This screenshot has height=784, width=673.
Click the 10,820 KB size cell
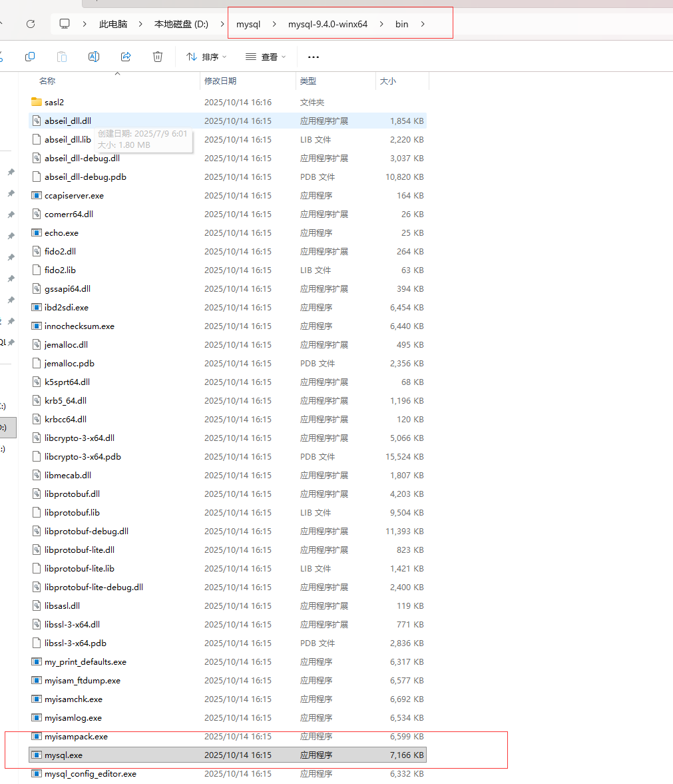pos(404,177)
